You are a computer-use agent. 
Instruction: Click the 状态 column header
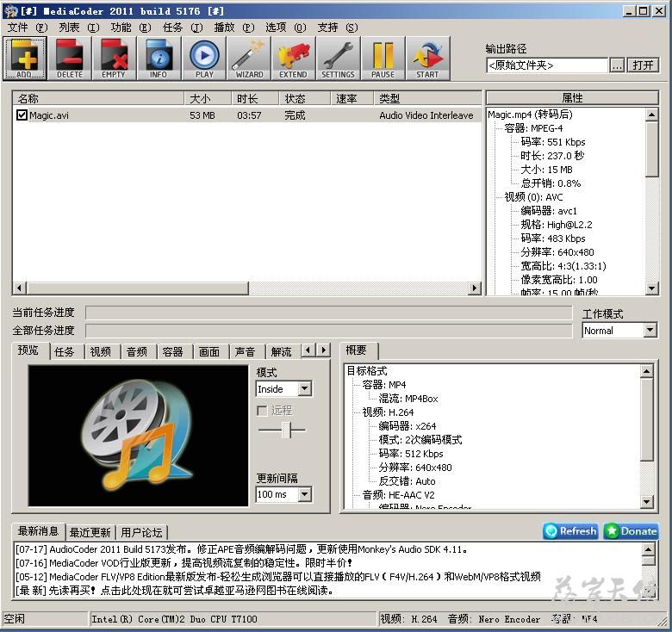pos(305,98)
